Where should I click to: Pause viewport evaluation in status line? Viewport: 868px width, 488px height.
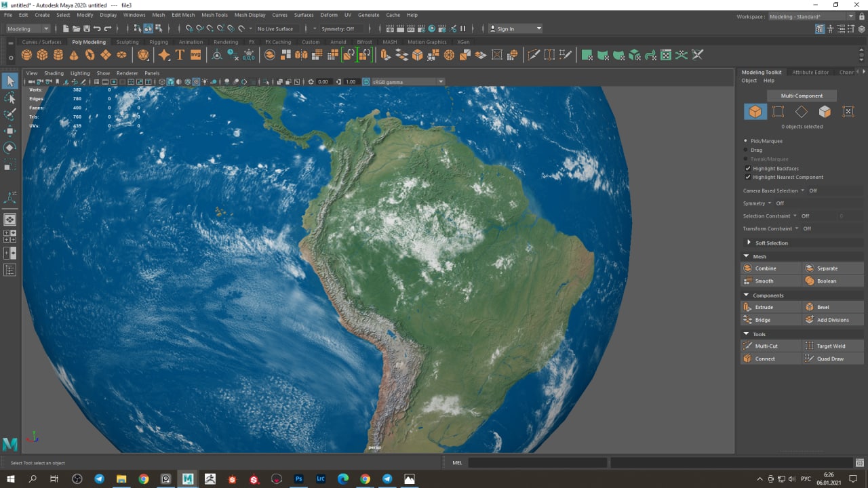click(x=463, y=28)
